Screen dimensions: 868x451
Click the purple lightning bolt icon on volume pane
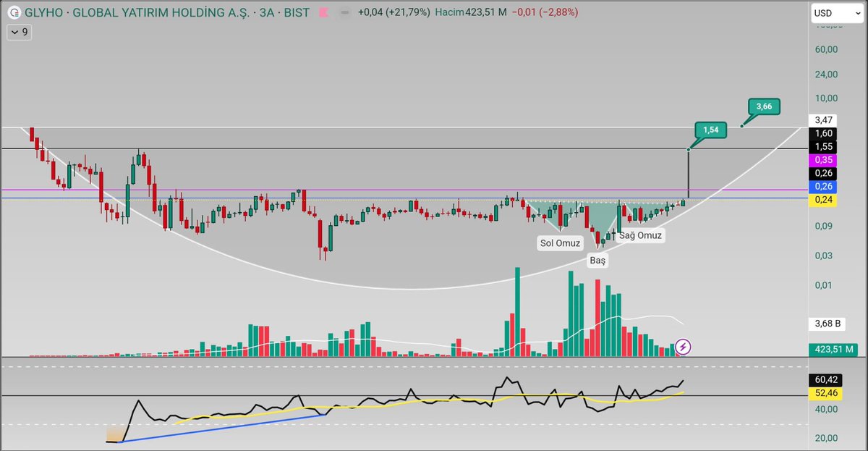684,346
